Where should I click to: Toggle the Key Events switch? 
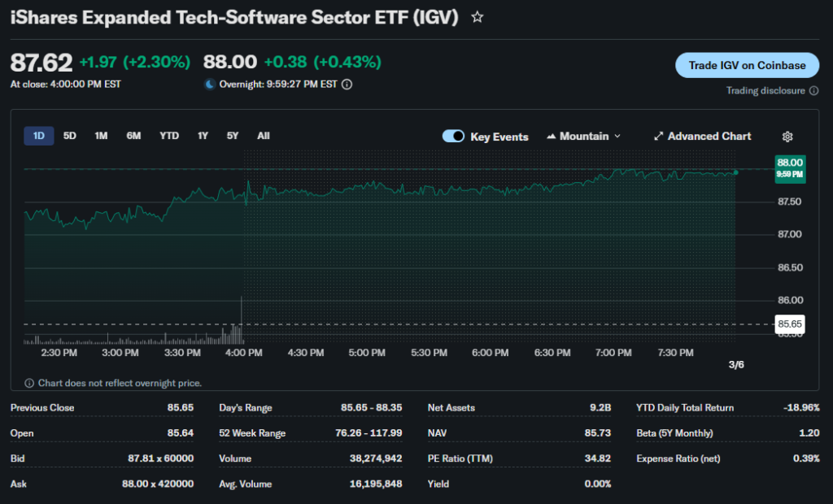pyautogui.click(x=453, y=137)
